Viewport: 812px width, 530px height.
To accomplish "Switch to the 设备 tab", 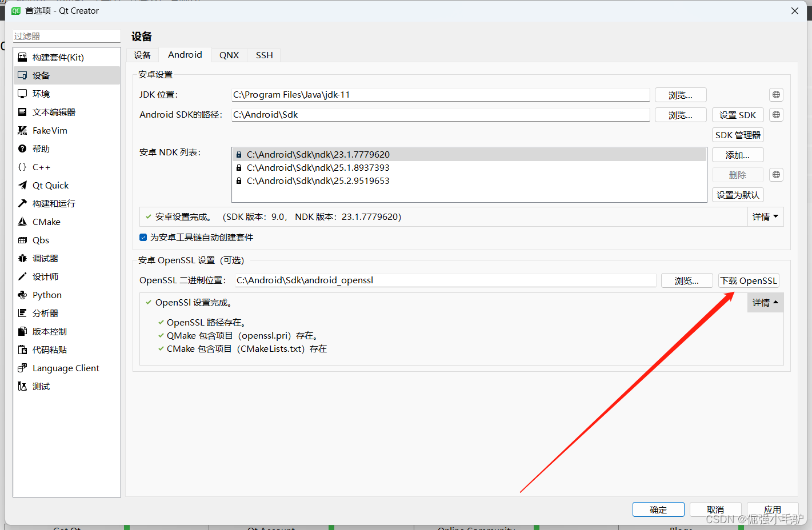I will coord(142,55).
